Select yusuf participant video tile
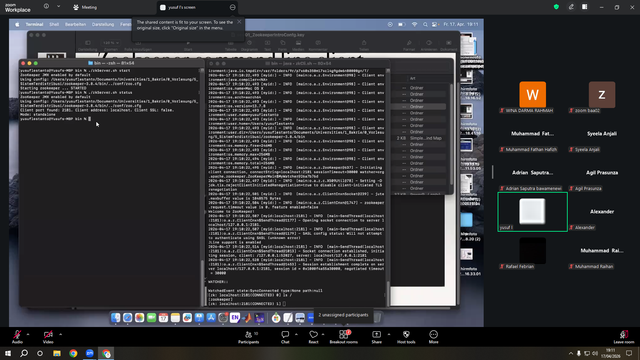 pyautogui.click(x=533, y=212)
